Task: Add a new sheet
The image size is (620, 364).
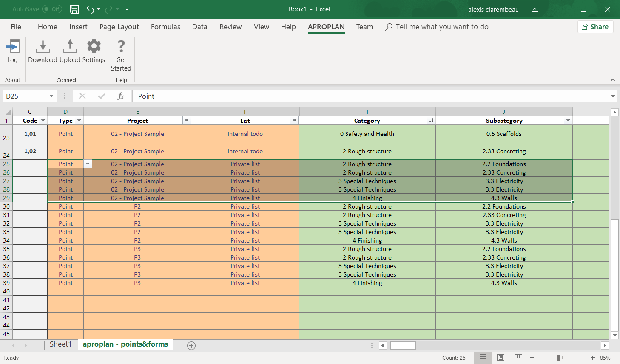Action: 191,346
